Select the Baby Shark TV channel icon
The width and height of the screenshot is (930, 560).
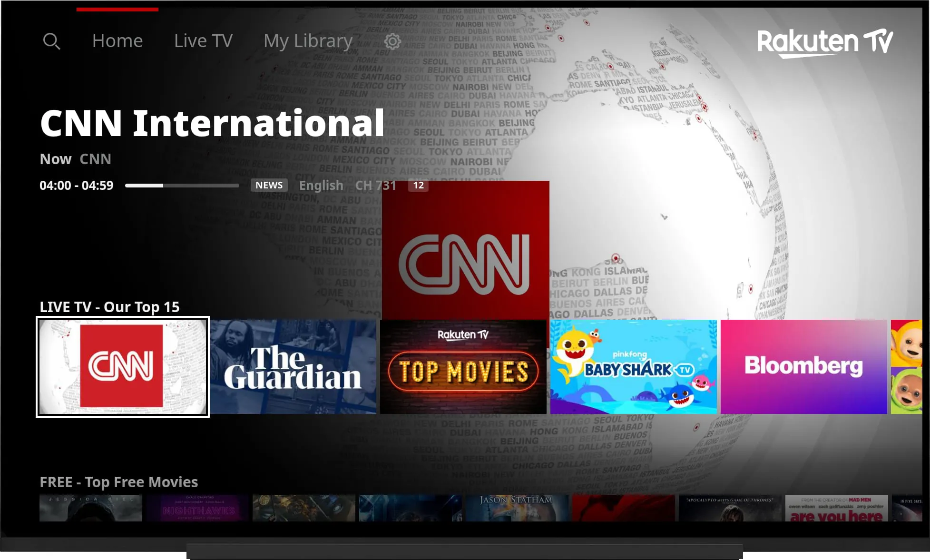point(633,366)
